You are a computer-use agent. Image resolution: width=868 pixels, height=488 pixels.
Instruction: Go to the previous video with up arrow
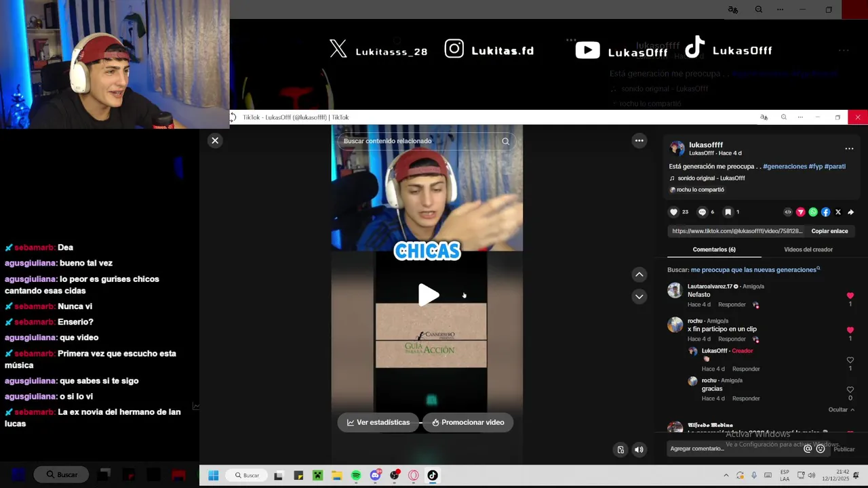point(639,274)
